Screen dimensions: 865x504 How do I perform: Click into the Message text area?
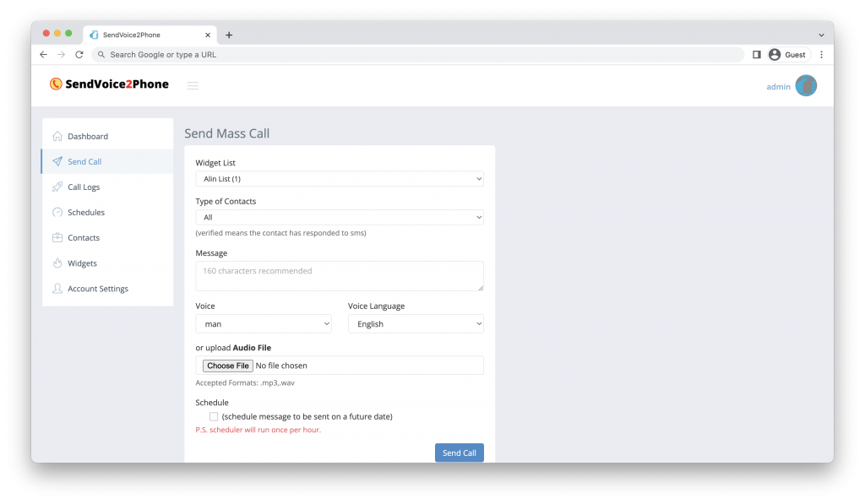tap(340, 276)
